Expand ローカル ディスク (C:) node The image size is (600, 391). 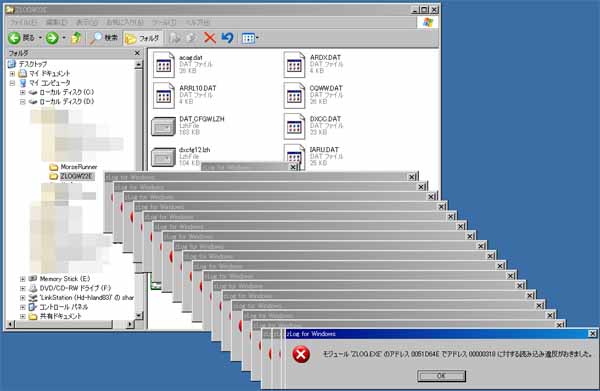(x=22, y=92)
